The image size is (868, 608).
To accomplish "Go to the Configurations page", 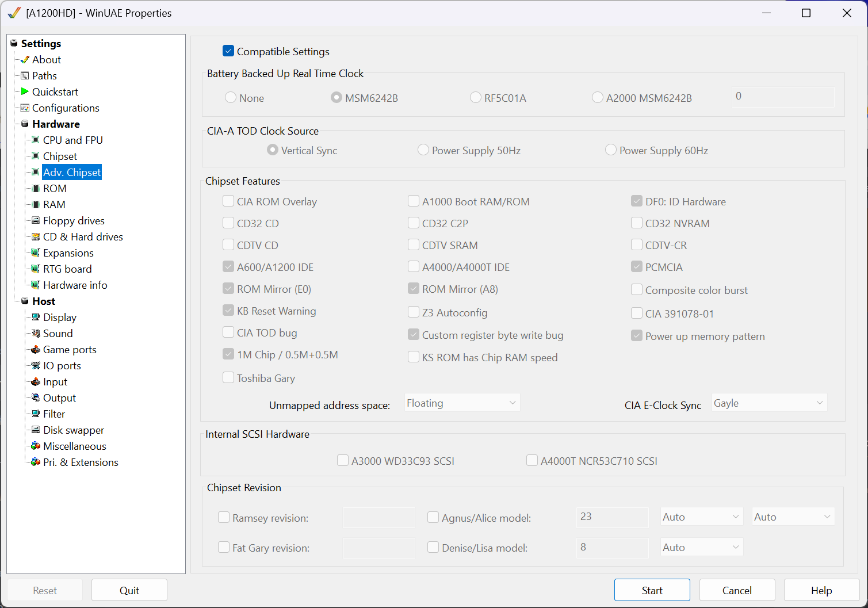I will [66, 108].
